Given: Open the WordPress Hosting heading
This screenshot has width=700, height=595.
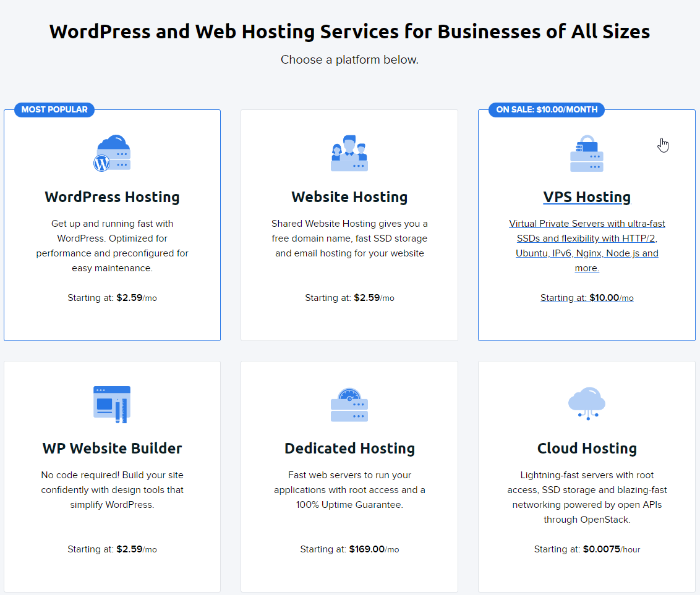Looking at the screenshot, I should (x=112, y=196).
